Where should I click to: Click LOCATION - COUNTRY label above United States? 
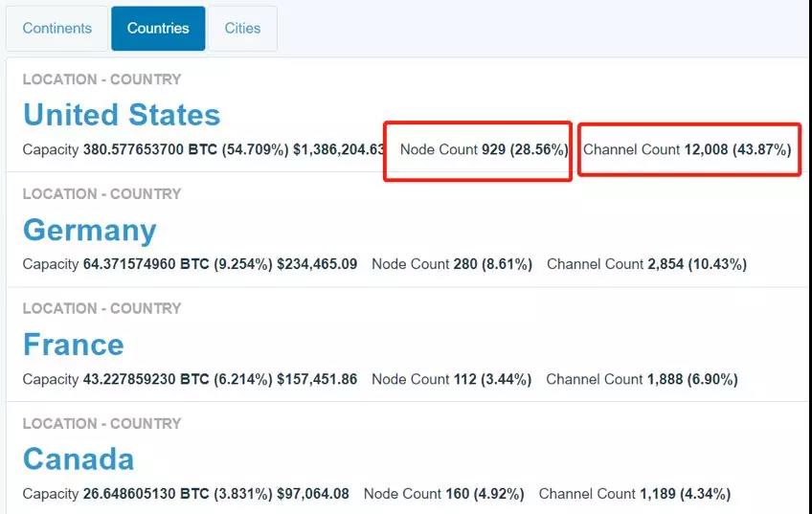click(102, 79)
